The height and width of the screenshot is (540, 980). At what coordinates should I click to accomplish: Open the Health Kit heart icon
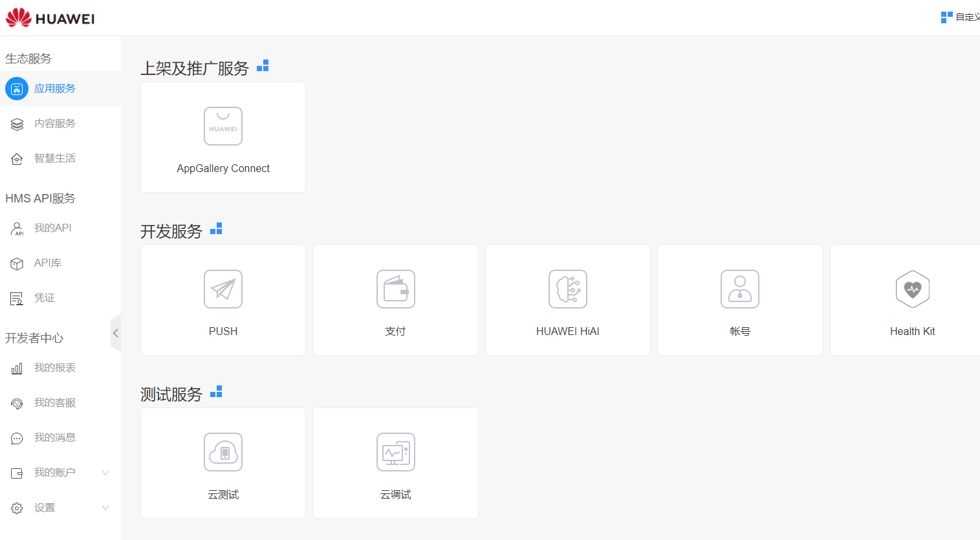(x=913, y=289)
